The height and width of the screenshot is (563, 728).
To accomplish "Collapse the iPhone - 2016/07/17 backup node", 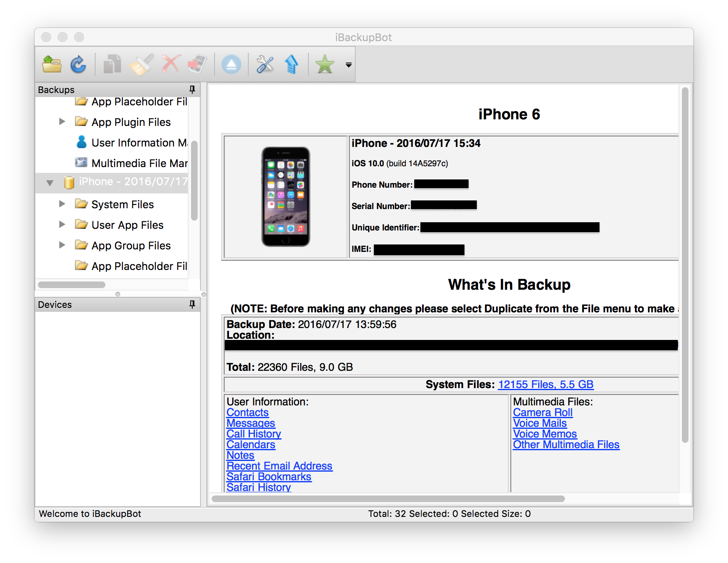I will [50, 183].
